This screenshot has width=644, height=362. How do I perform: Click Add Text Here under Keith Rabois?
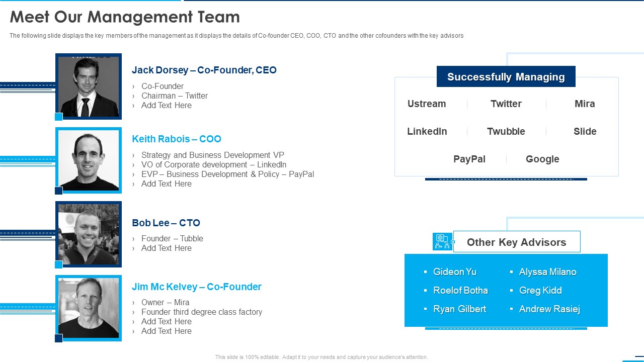167,184
